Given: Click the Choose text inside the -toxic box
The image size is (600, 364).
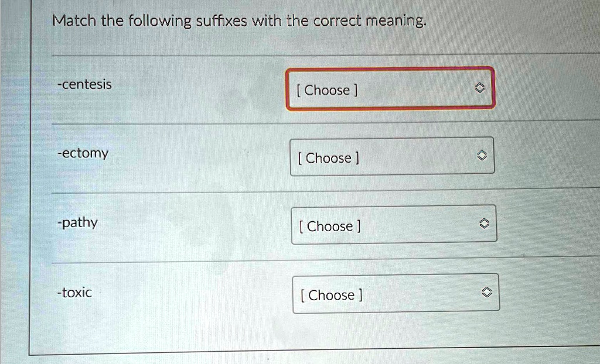Looking at the screenshot, I should point(332,295).
